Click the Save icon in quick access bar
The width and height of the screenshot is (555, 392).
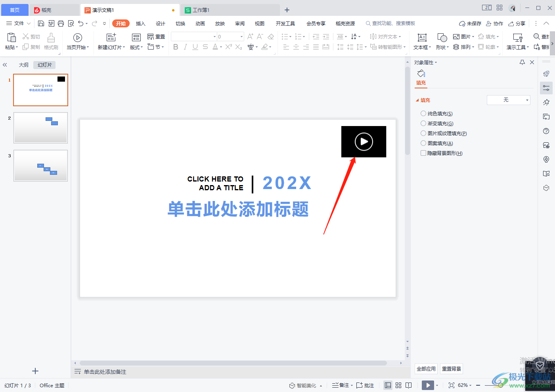(41, 24)
